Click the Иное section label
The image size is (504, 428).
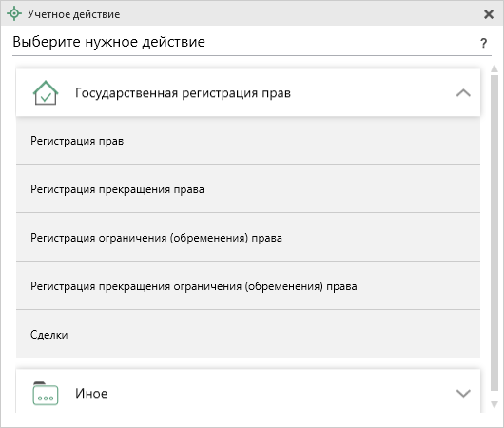coord(91,393)
